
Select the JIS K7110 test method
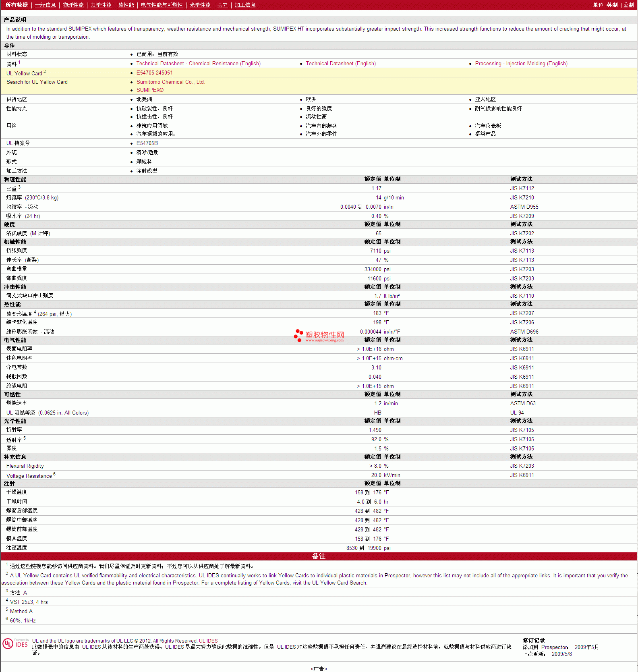[x=522, y=296]
